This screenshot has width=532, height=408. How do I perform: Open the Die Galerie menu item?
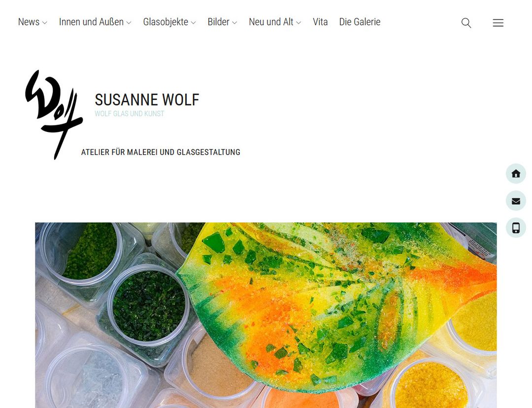click(x=360, y=22)
